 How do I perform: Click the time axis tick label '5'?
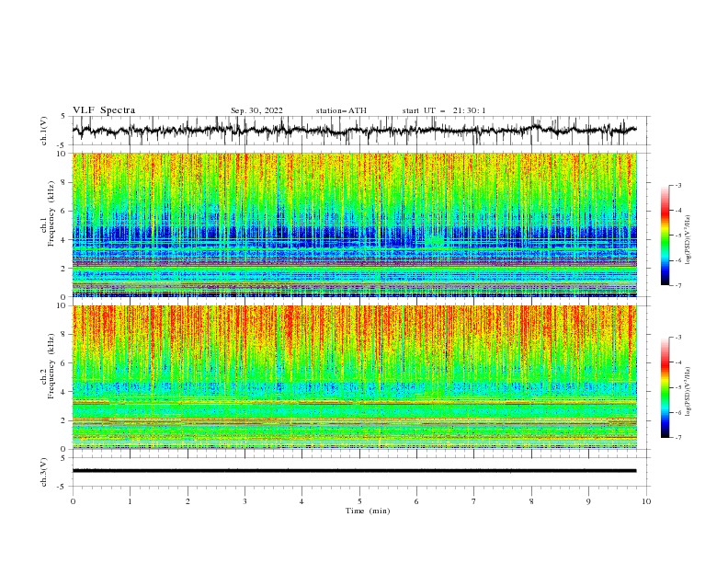pos(359,501)
